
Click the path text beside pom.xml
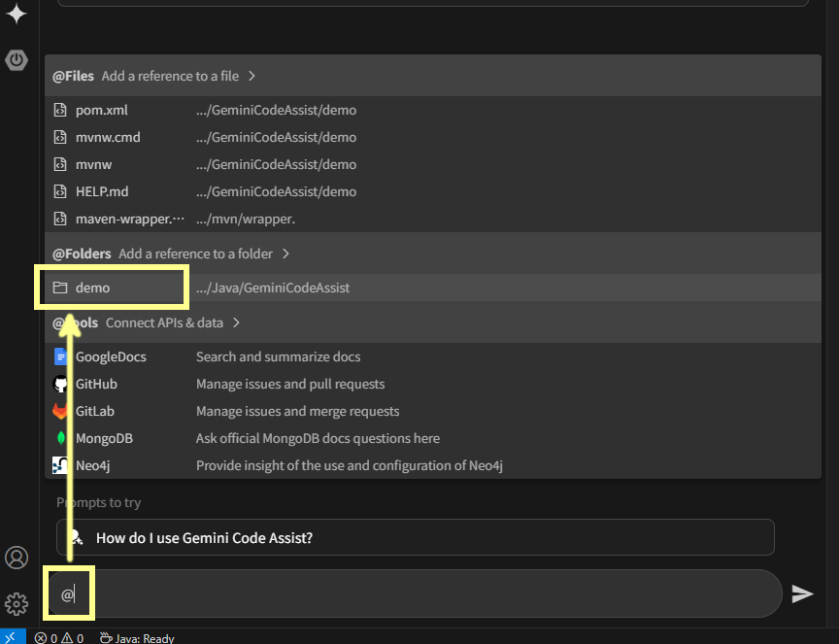[276, 110]
